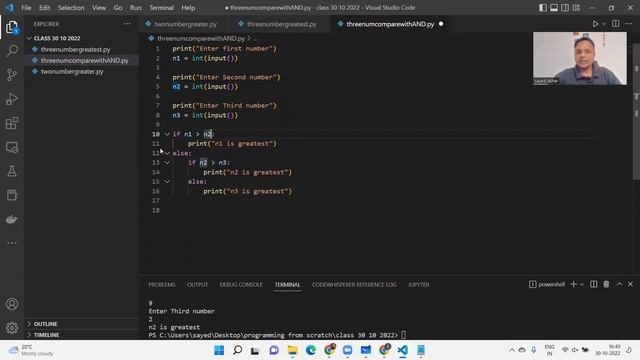
Task: Toggle the primary side bar layout
Action: 542,8
